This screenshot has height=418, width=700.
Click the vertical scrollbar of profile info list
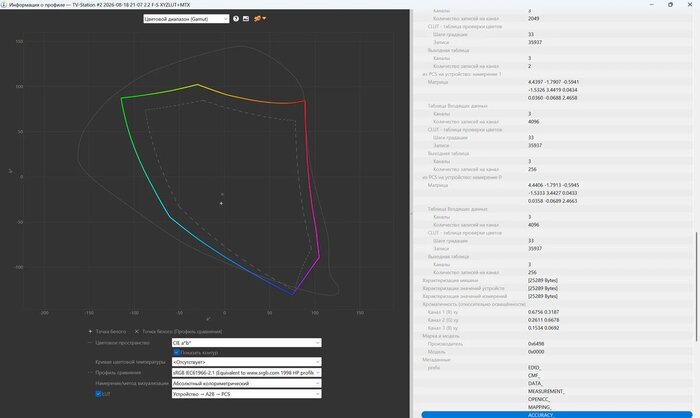click(x=696, y=286)
